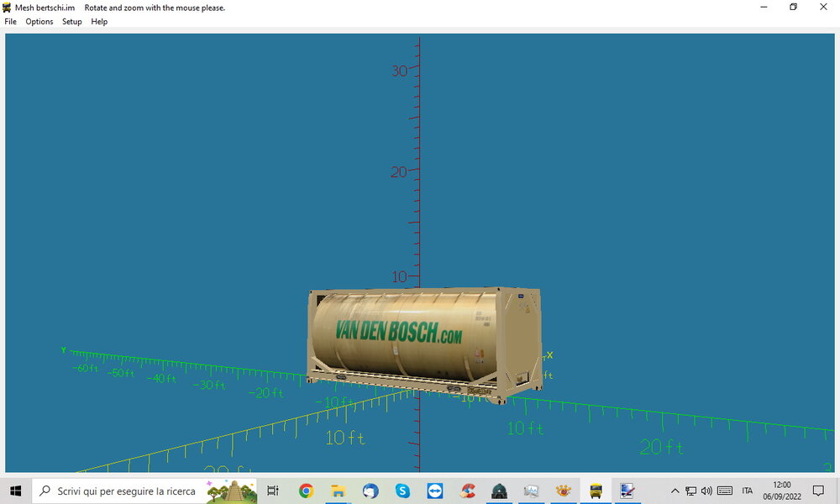The height and width of the screenshot is (504, 840).
Task: Restore down the Mesh viewer window
Action: pos(794,7)
